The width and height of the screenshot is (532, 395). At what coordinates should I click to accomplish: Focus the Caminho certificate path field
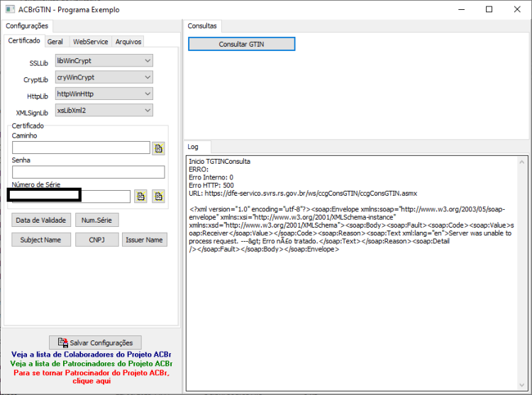(x=81, y=148)
